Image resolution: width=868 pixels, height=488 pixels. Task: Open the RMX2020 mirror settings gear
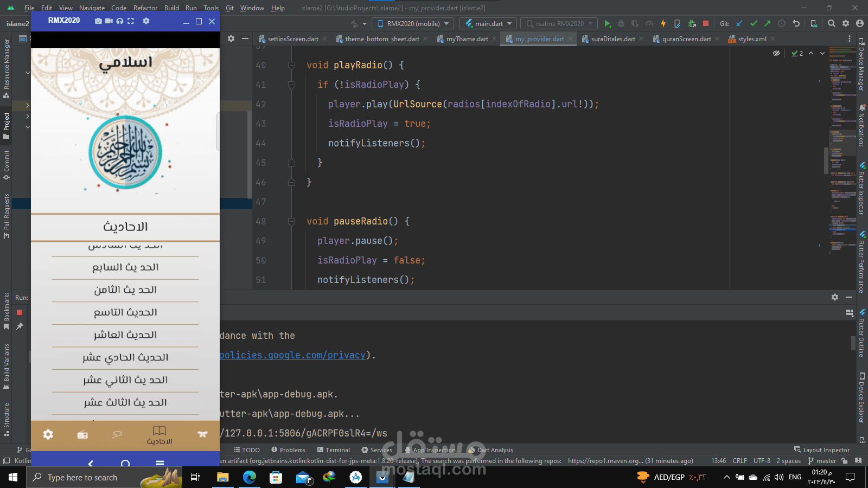(146, 21)
